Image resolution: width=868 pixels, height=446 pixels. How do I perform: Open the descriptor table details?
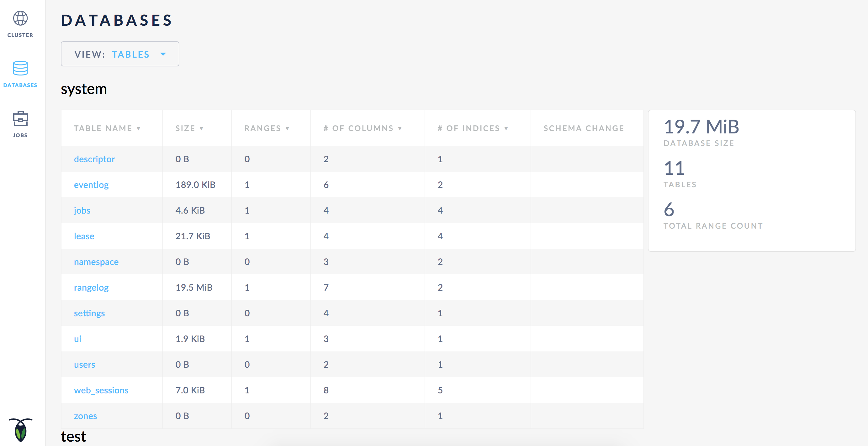click(94, 159)
